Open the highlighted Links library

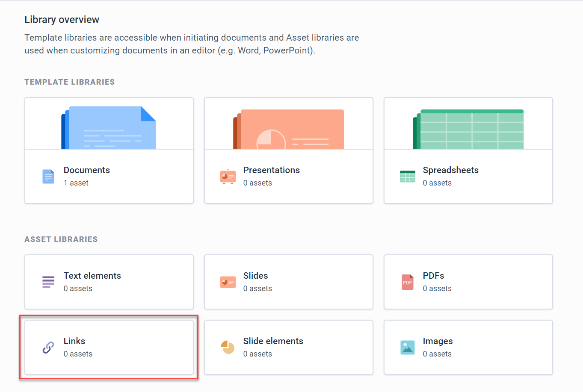tap(109, 348)
